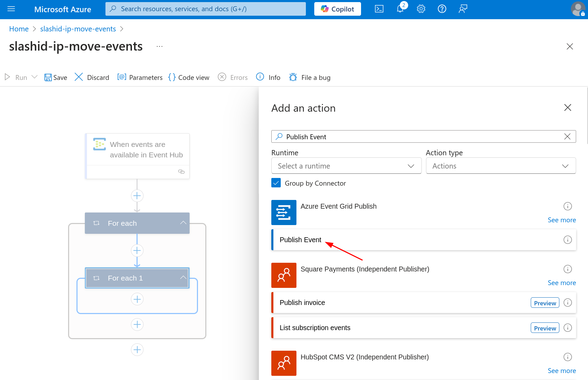The image size is (588, 380).
Task: Select the Azure Event Grid Publish connector icon
Action: [284, 213]
